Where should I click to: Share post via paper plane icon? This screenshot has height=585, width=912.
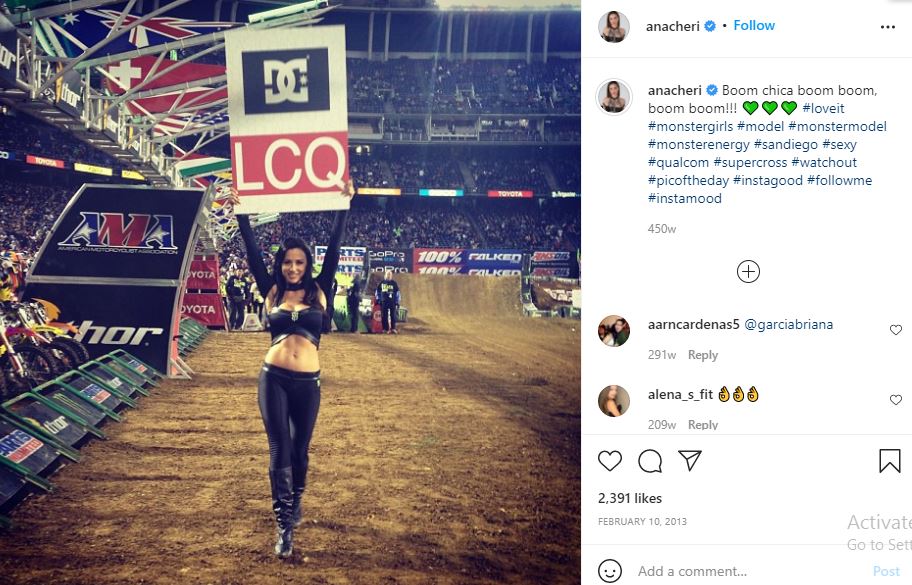click(690, 461)
